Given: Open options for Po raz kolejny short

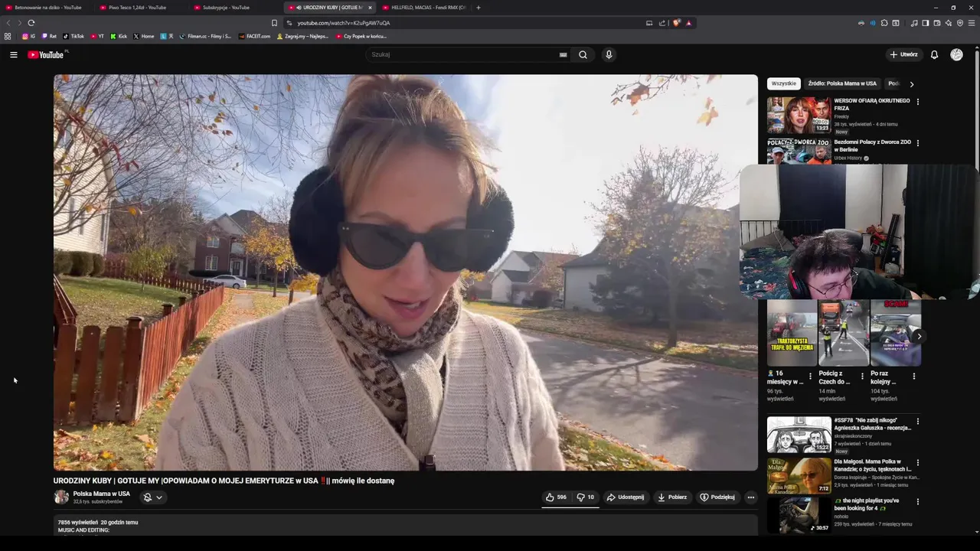Looking at the screenshot, I should [x=913, y=376].
